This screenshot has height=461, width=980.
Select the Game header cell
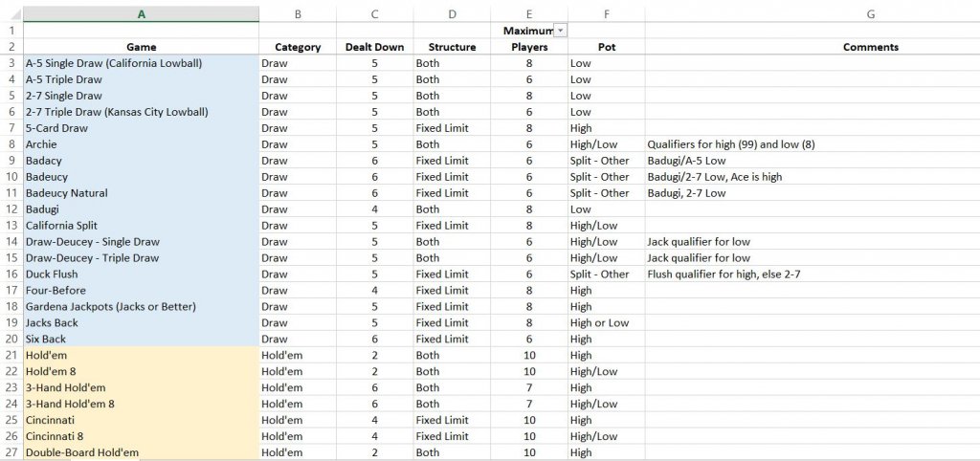pyautogui.click(x=141, y=47)
